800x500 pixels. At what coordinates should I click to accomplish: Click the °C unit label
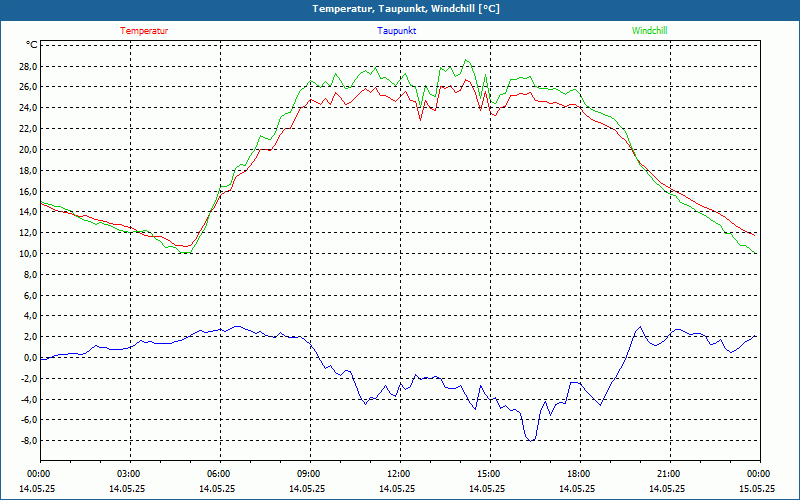32,45
